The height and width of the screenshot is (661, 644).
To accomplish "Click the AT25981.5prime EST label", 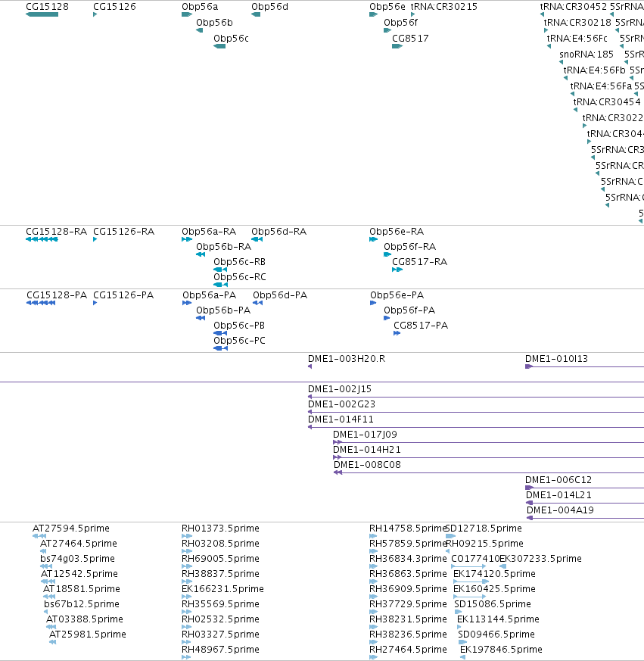I will (x=87, y=634).
